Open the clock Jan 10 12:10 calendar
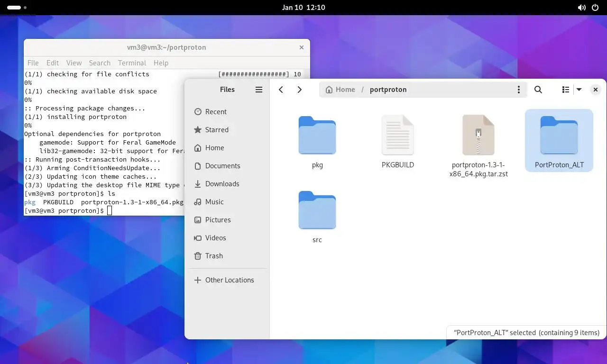This screenshot has height=364, width=607. 303,8
